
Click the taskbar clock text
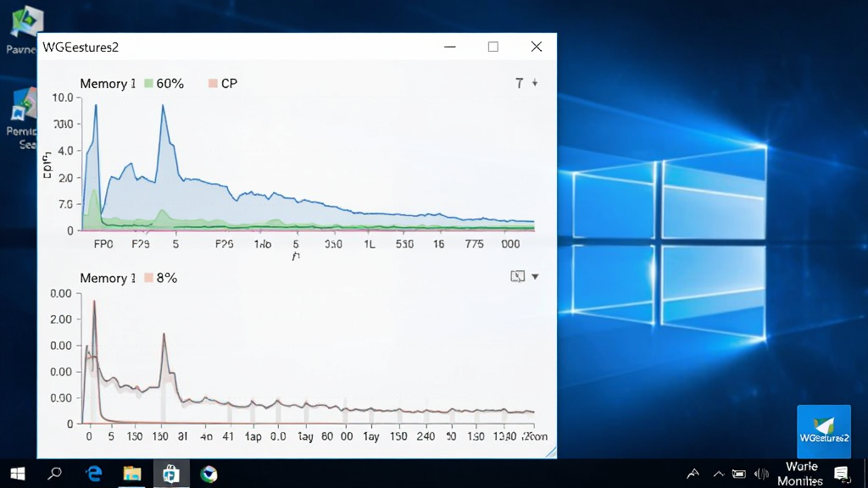800,474
